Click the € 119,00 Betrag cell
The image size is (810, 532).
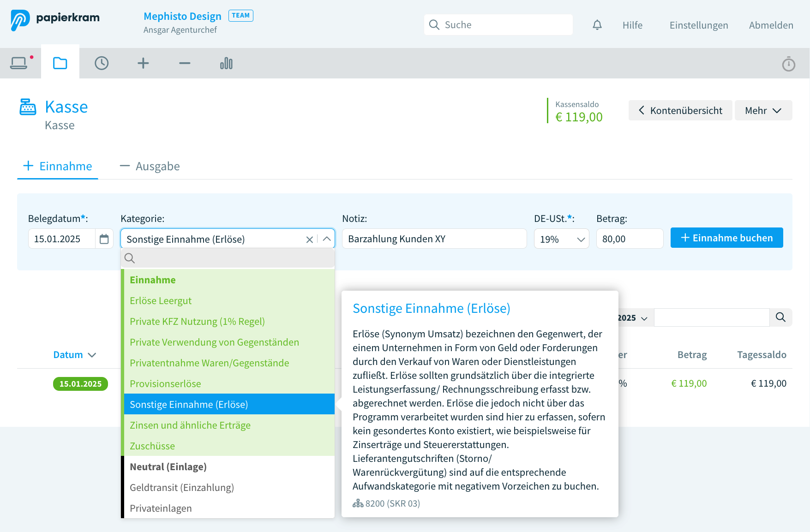[x=689, y=383]
